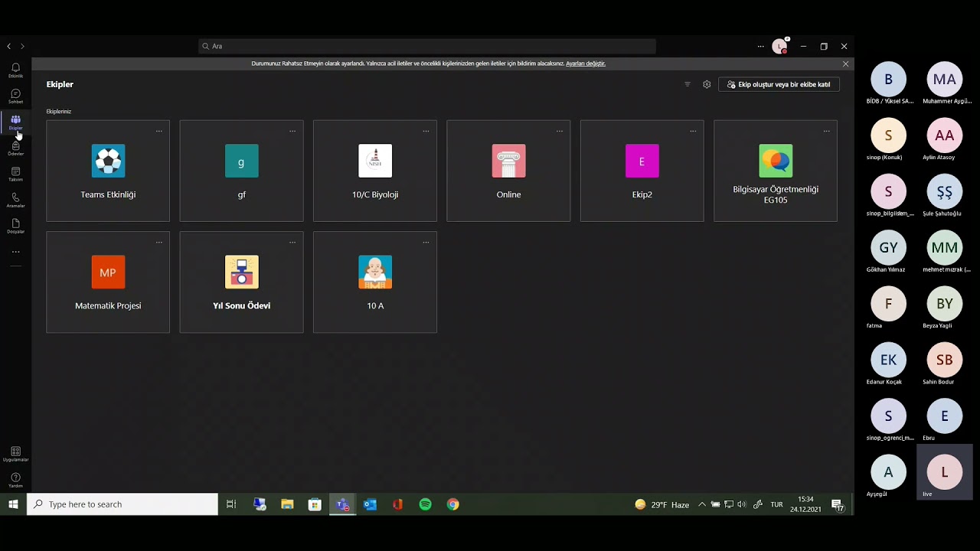
Task: Click the TUR language indicator in taskbar
Action: tap(776, 504)
